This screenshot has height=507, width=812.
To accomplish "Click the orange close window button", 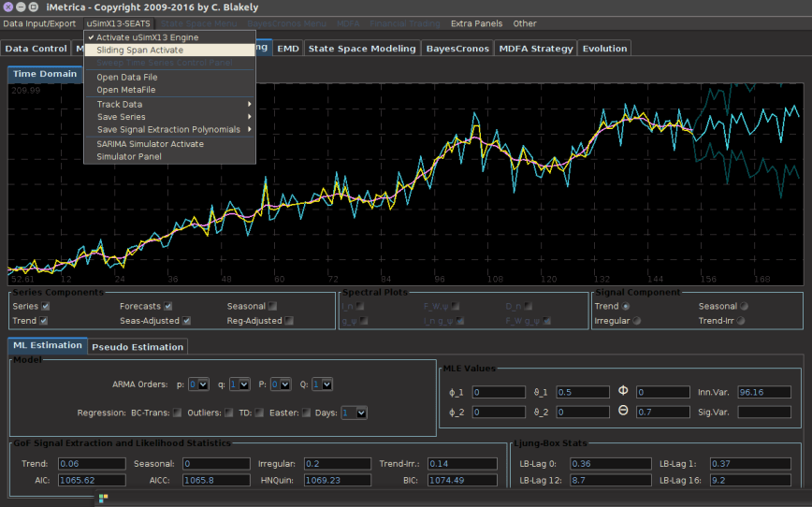I will coord(9,7).
